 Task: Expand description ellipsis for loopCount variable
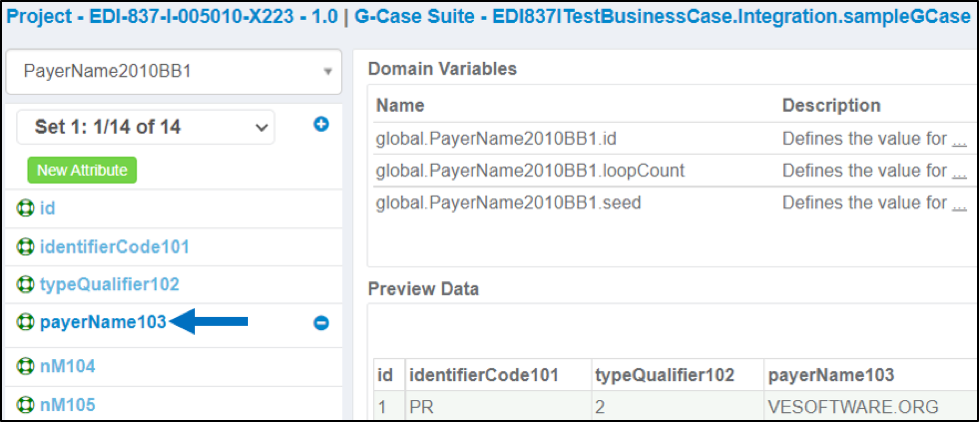(959, 170)
